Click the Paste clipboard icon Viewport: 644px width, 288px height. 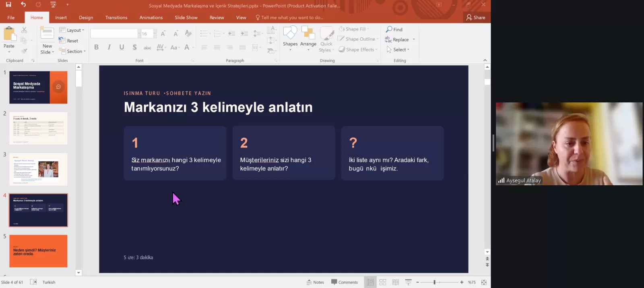[9, 34]
